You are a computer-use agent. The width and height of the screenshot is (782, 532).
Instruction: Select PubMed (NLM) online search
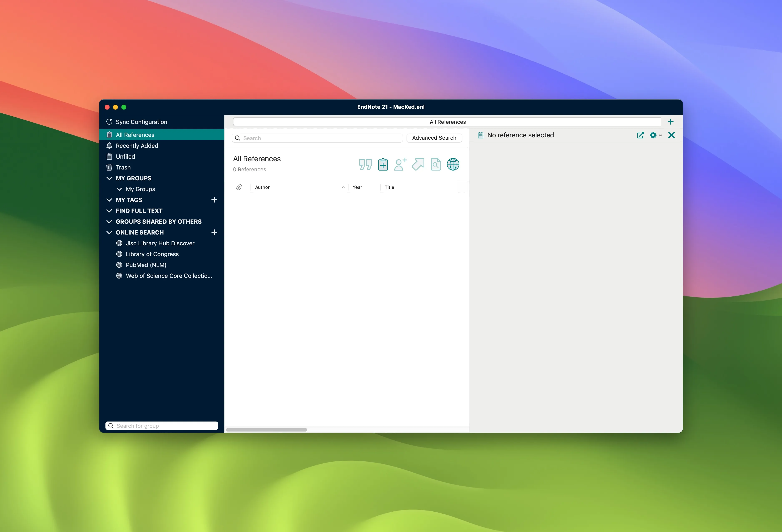coord(162,265)
